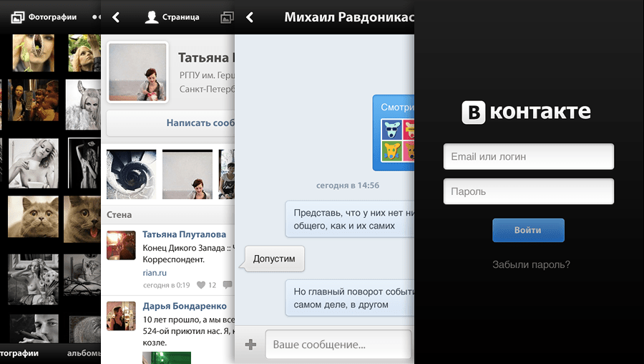Go back from Михаил Равдоникас chat

(249, 17)
